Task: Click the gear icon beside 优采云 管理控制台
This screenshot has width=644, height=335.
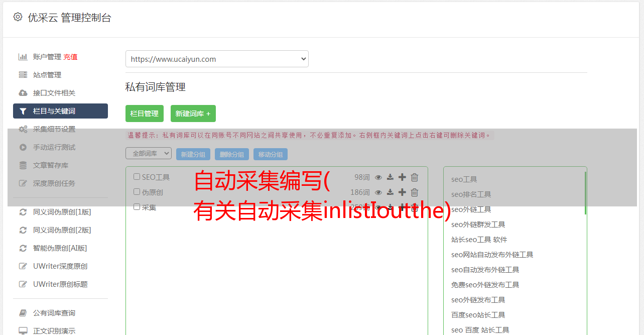Action: (18, 17)
